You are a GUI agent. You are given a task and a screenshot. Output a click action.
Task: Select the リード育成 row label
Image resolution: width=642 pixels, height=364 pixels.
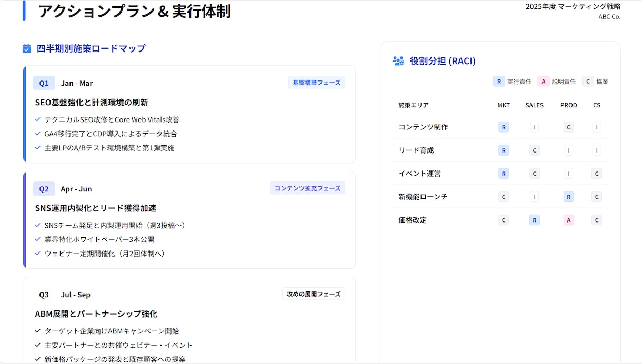coord(416,150)
